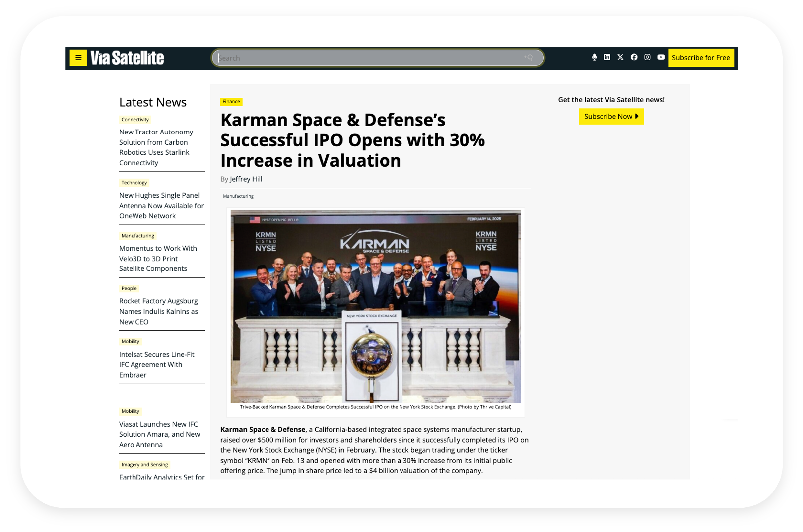Open the Karman NYSE IPO photo
The image size is (803, 532).
click(x=376, y=306)
